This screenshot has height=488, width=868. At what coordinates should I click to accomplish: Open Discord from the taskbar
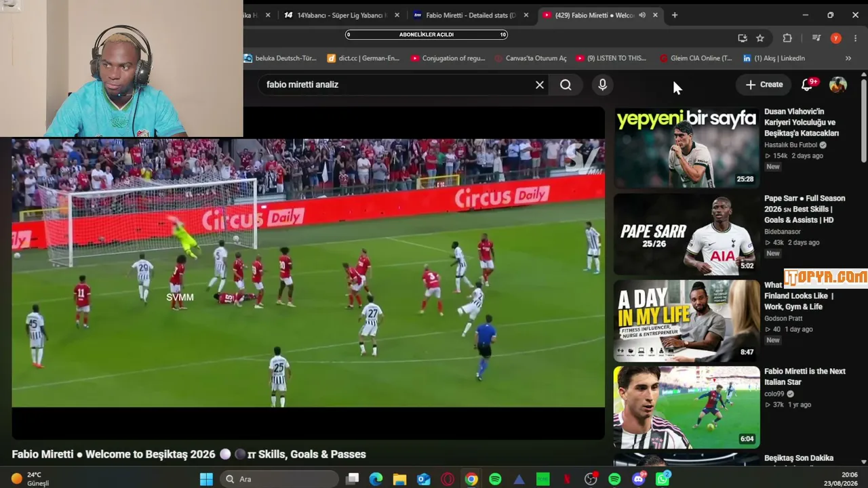pyautogui.click(x=639, y=479)
